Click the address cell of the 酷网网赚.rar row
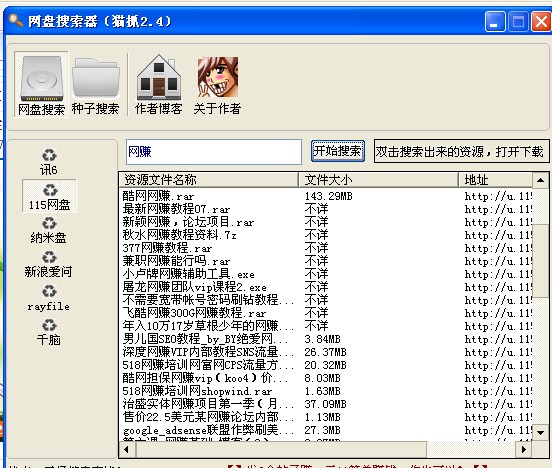552x468 pixels. click(498, 196)
